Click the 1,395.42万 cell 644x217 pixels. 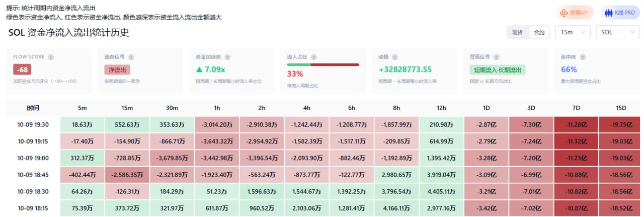pos(441,158)
